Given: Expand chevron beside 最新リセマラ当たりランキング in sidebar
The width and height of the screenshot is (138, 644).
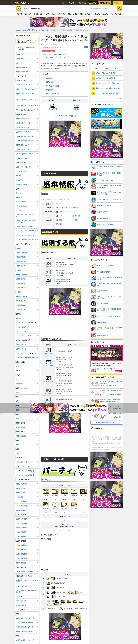Looking at the screenshot, I should pos(38,89).
